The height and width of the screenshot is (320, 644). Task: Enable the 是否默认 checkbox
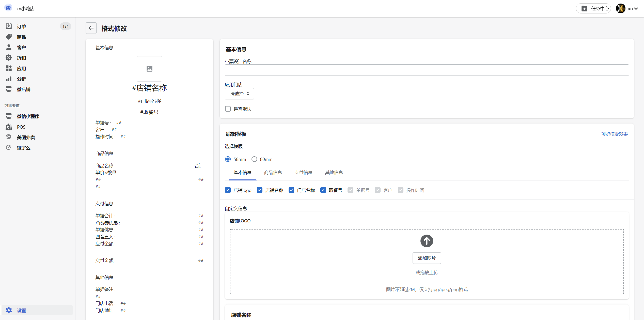(228, 109)
